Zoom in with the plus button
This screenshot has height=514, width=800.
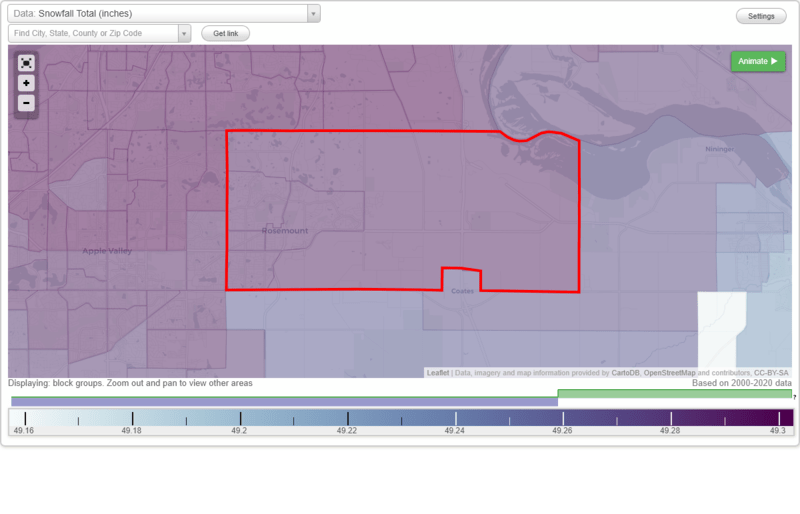(x=26, y=83)
